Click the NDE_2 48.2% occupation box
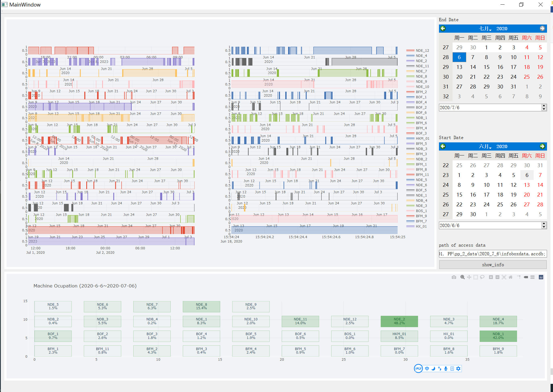This screenshot has height=392, width=553. tap(399, 321)
